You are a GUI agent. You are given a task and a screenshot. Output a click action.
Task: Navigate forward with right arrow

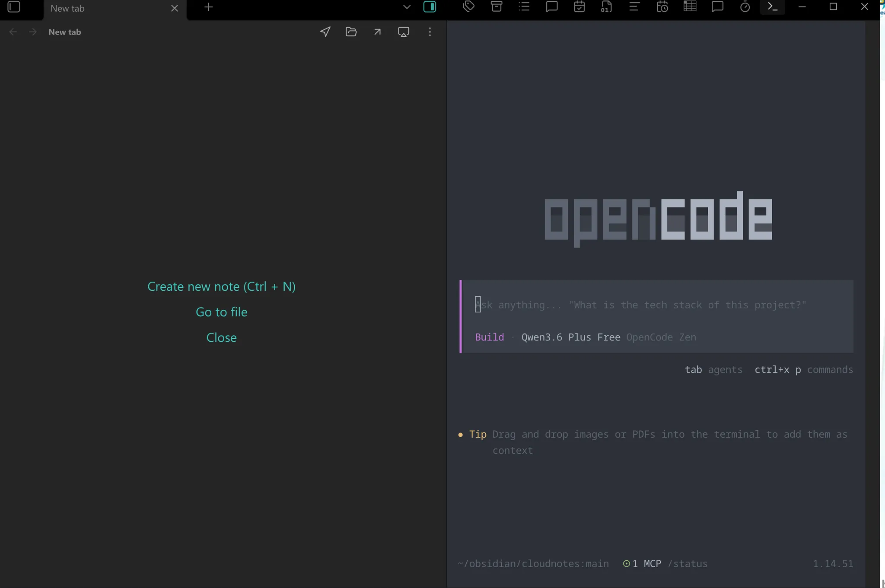(33, 32)
